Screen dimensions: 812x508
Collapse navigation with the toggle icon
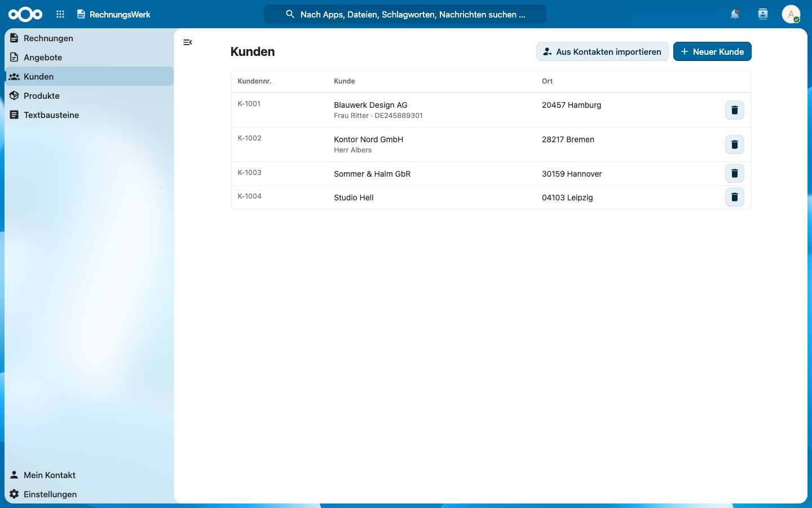[x=188, y=42]
